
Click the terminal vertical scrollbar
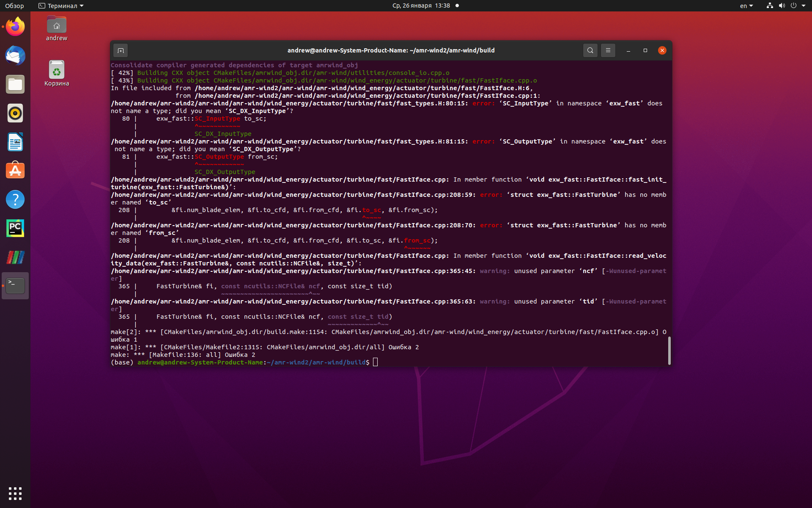coord(669,351)
